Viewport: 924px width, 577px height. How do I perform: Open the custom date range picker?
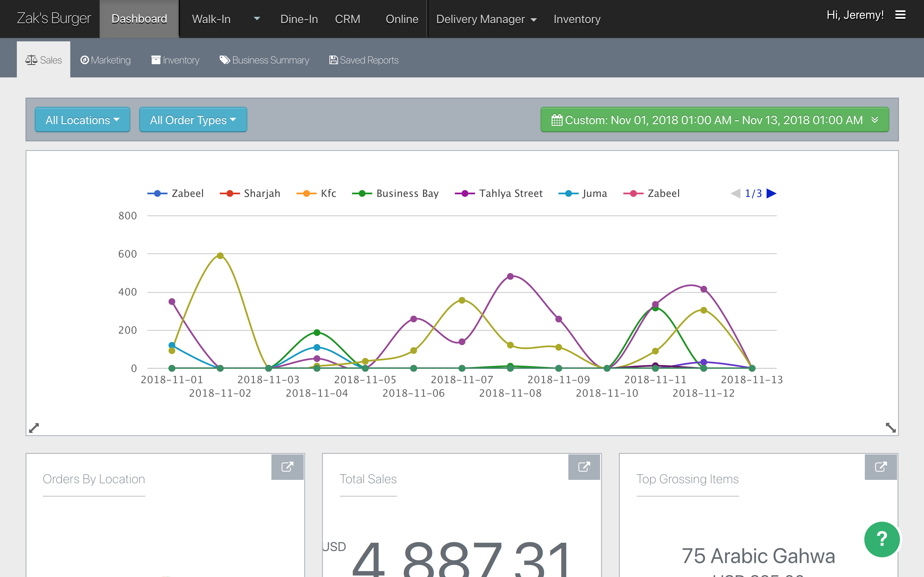tap(714, 120)
